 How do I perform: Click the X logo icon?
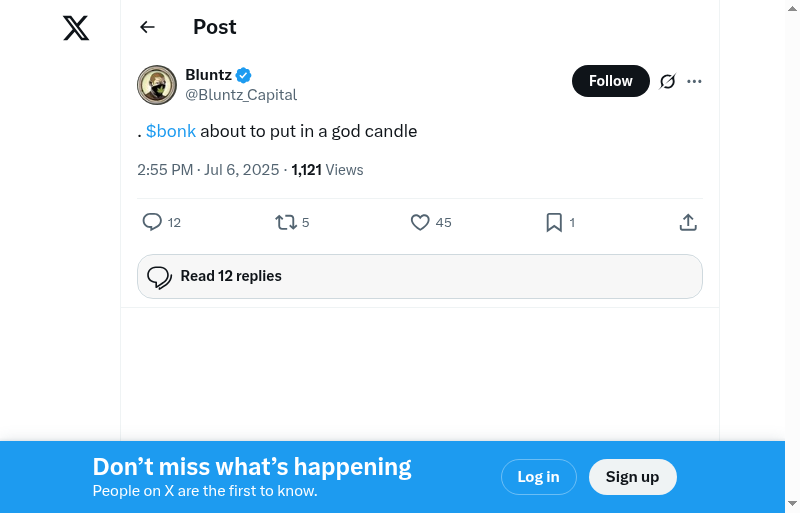coord(76,28)
